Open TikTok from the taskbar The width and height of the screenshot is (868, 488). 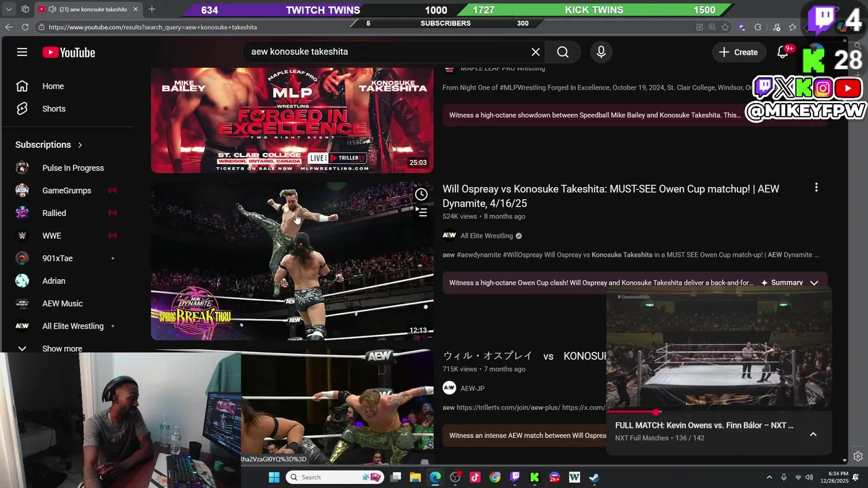[475, 477]
